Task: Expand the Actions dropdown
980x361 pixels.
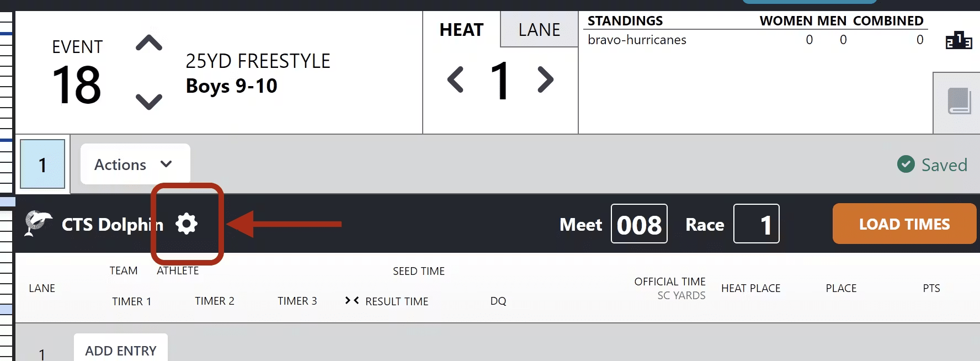Action: coord(135,164)
